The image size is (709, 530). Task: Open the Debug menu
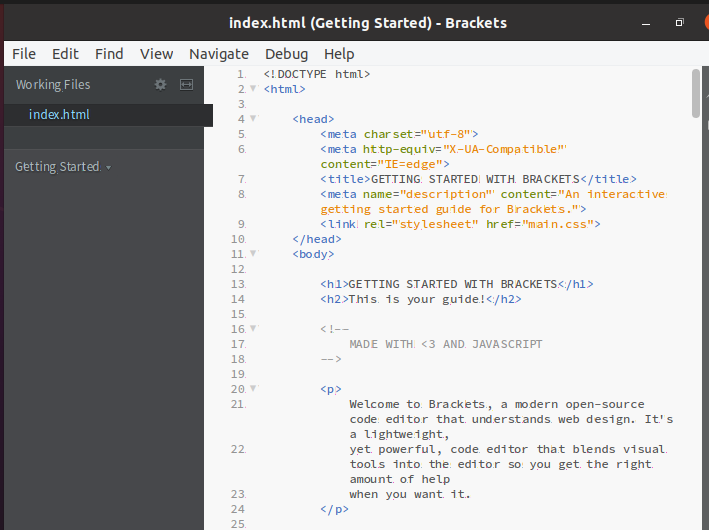(286, 54)
